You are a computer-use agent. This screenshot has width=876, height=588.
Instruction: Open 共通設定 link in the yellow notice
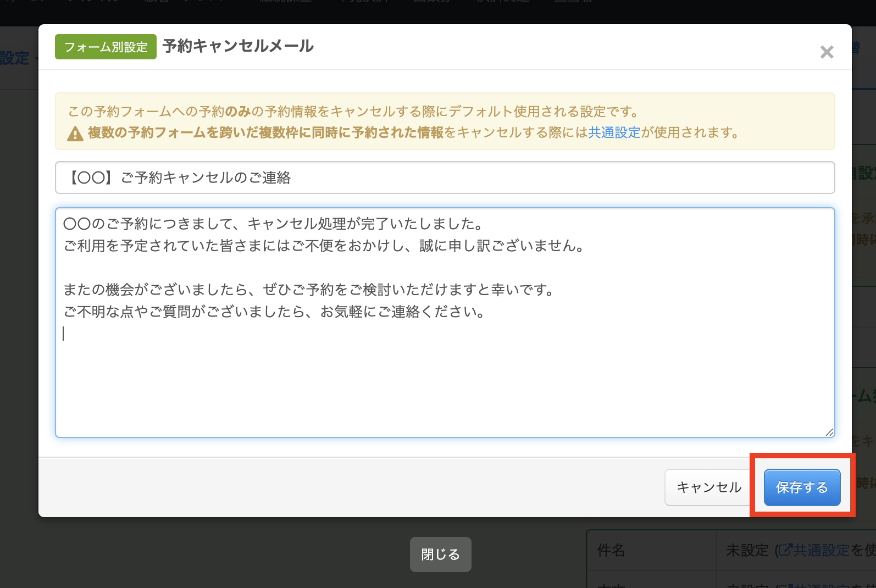tap(614, 132)
